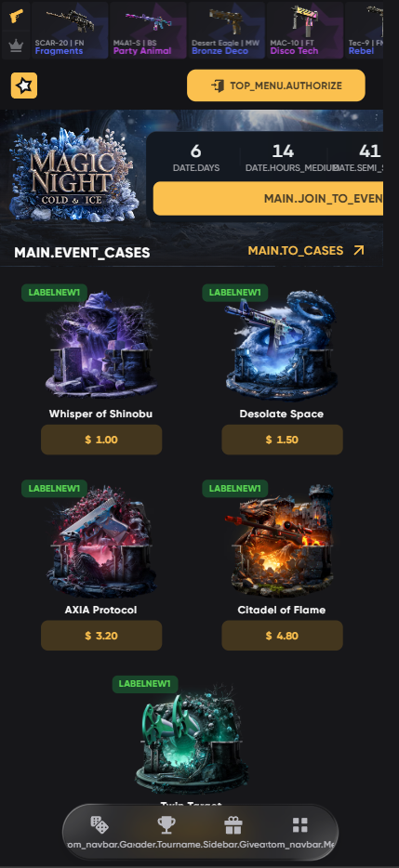399x868 pixels.
Task: Click the arrow icon beside MAIN.TO_CASES
Action: pos(359,251)
